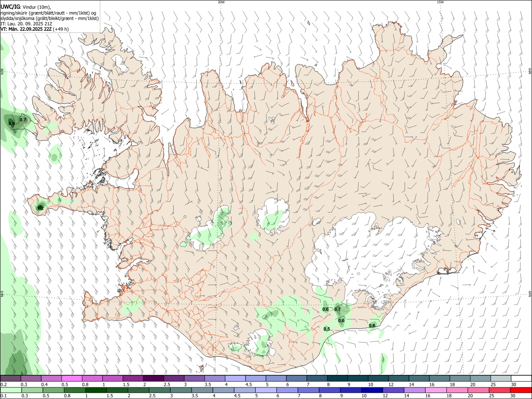
Task: Select the dark navy blue swatch between 10 and 12
Action: 372,390
